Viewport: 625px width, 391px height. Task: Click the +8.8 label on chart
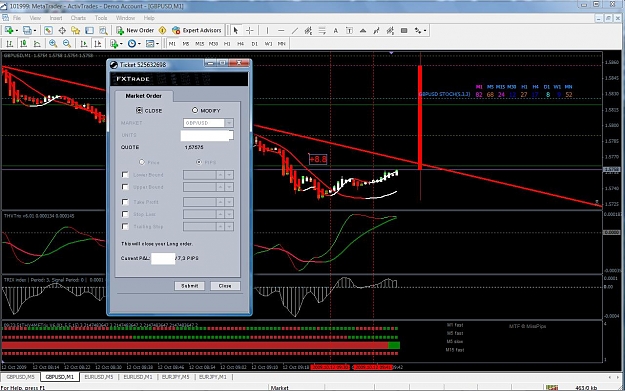click(x=318, y=159)
